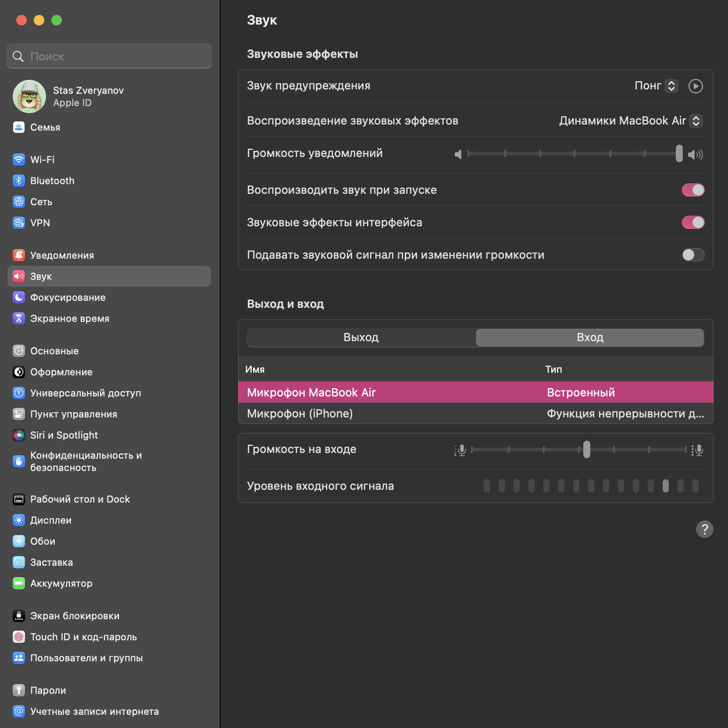Open Оформление appearance icon
The height and width of the screenshot is (728, 728).
pos(19,372)
